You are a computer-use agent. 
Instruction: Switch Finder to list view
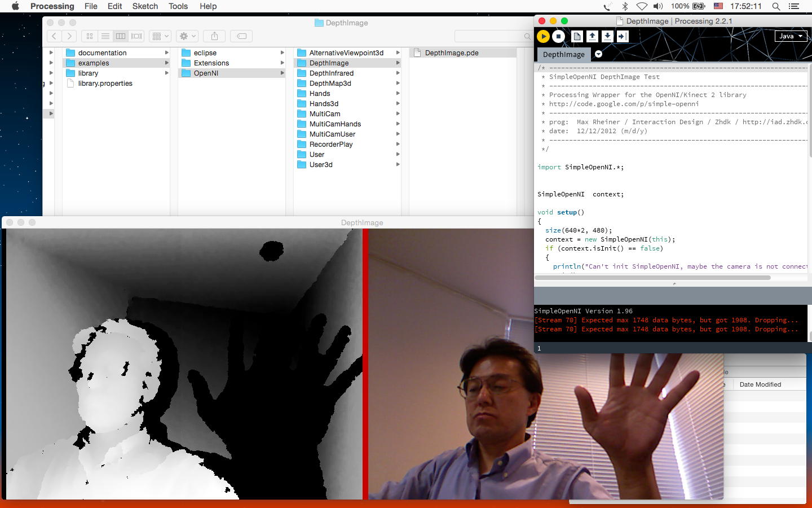point(105,36)
